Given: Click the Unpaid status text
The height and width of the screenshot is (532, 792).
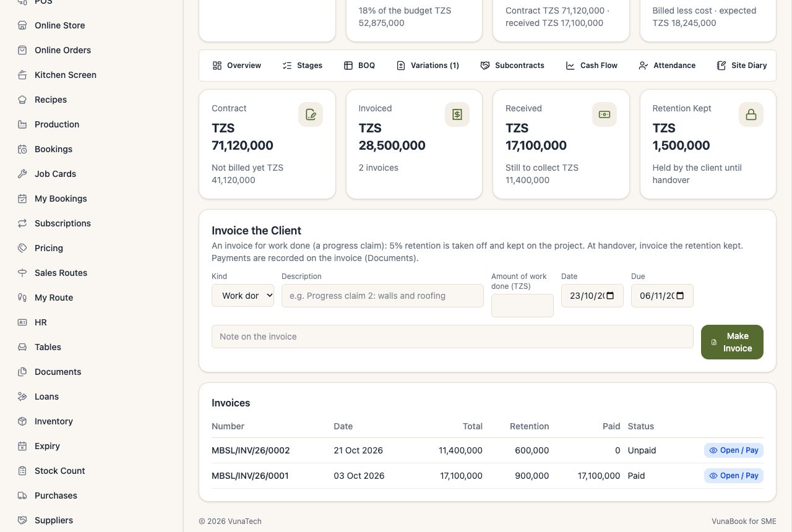Looking at the screenshot, I should coord(642,450).
